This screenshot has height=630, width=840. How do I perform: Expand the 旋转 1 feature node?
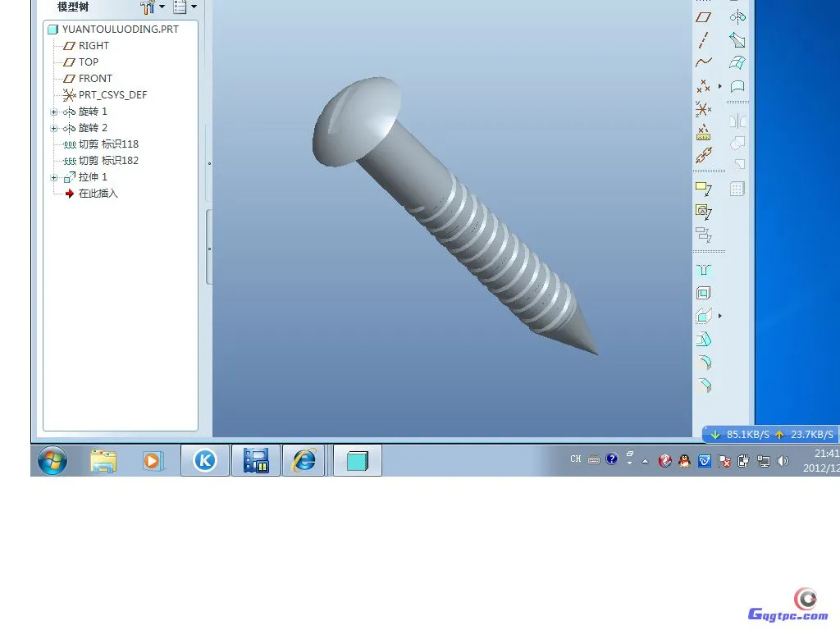[x=54, y=112]
